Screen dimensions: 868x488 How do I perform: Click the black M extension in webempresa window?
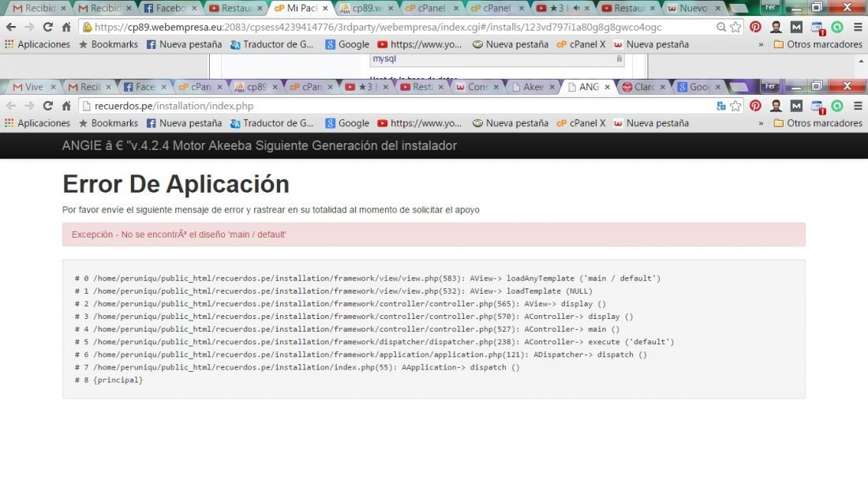(x=796, y=27)
